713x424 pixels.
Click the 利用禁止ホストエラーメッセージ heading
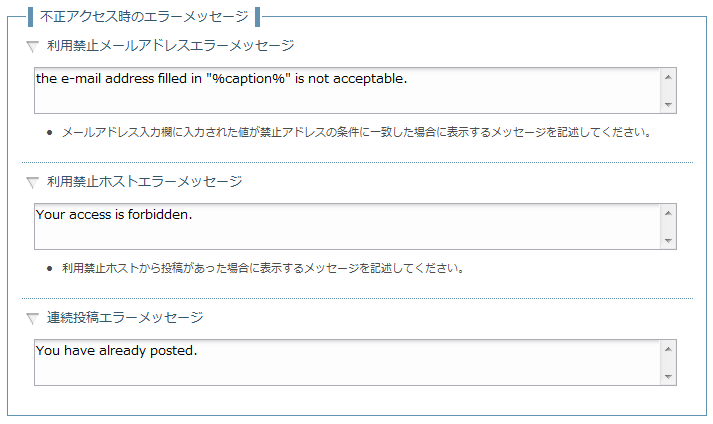[145, 182]
